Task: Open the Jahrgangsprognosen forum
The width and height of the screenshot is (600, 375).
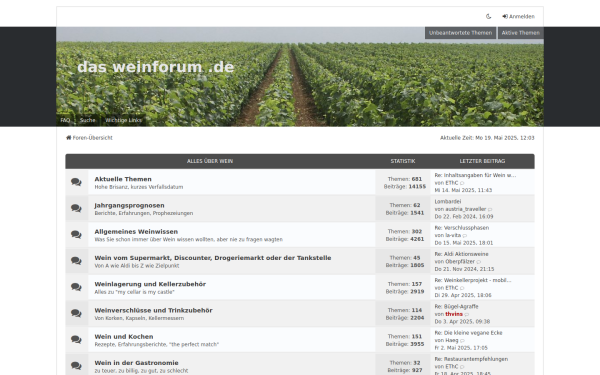Action: [129, 205]
